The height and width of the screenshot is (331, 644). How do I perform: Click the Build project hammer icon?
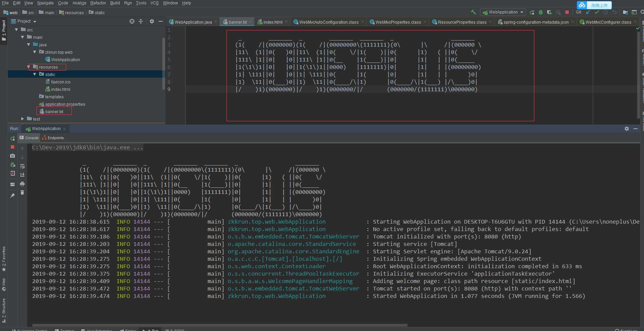tap(473, 12)
